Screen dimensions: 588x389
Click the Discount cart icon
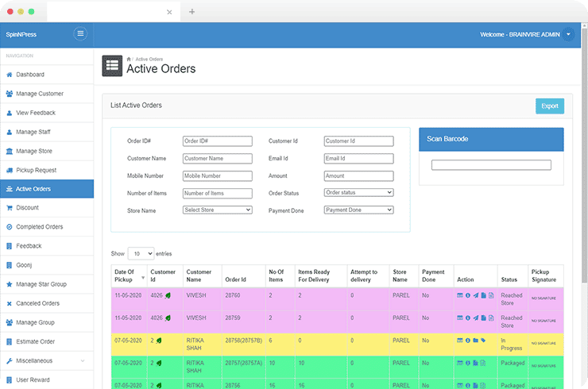tap(10, 208)
